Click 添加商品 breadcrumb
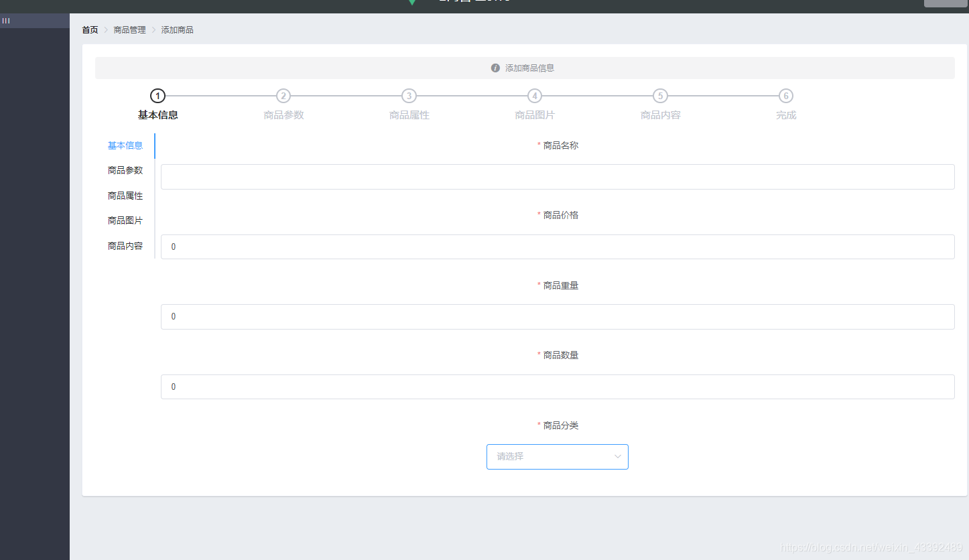Viewport: 969px width, 560px height. [178, 30]
